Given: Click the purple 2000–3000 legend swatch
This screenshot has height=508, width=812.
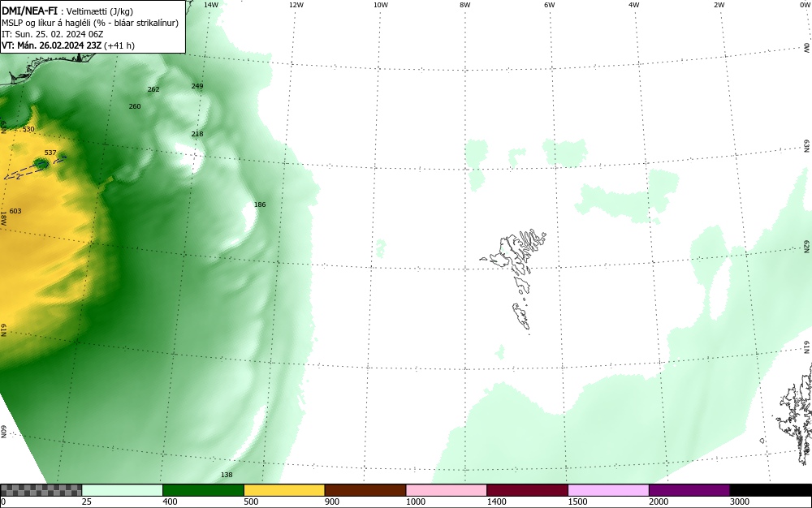Looking at the screenshot, I should [x=689, y=490].
